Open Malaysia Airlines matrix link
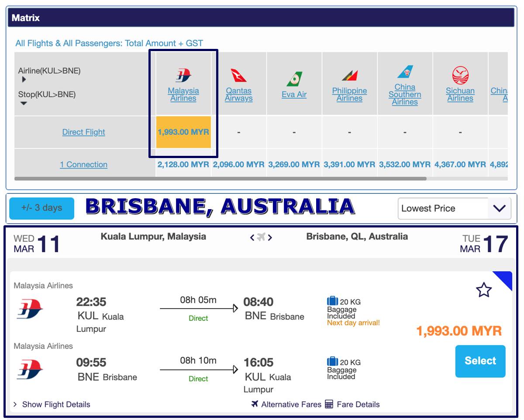This screenshot has height=420, width=524. coord(183,95)
